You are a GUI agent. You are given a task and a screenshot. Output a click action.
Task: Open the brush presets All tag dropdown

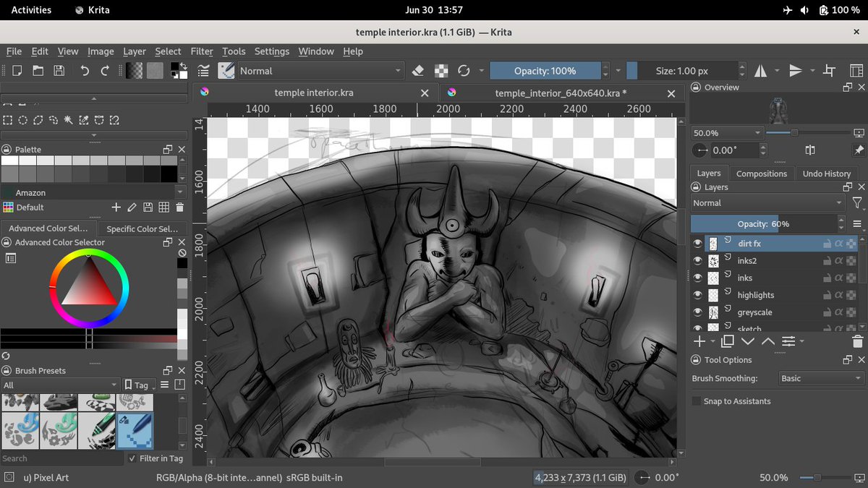click(60, 385)
